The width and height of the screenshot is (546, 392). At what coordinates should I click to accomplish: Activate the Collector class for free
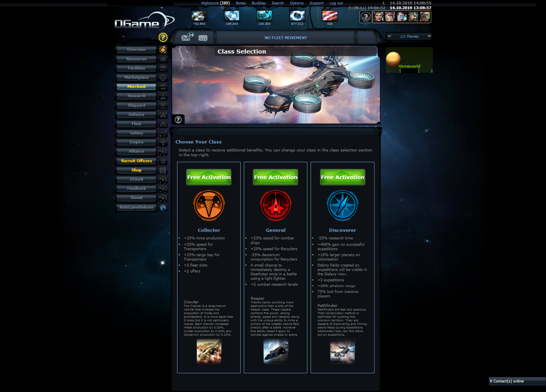tap(209, 177)
